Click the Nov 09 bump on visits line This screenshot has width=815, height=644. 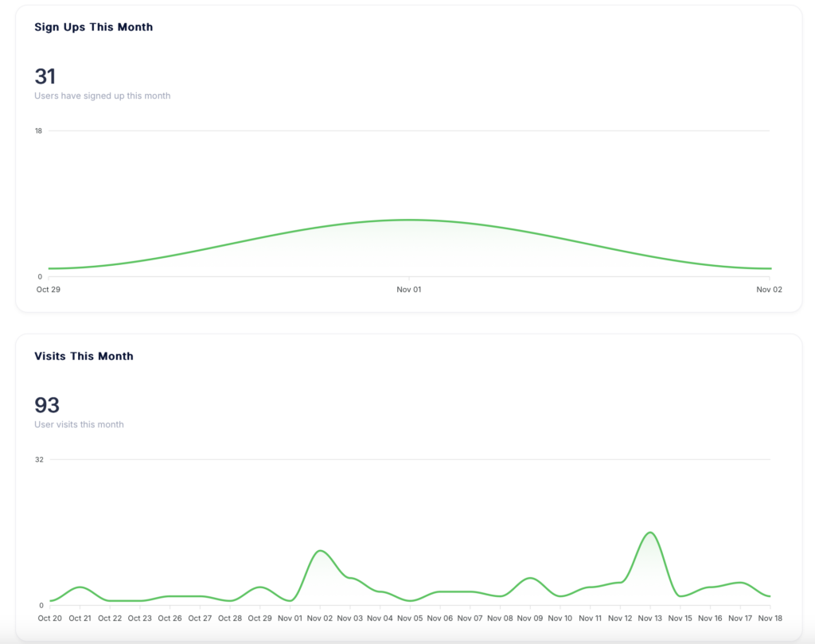(x=530, y=578)
